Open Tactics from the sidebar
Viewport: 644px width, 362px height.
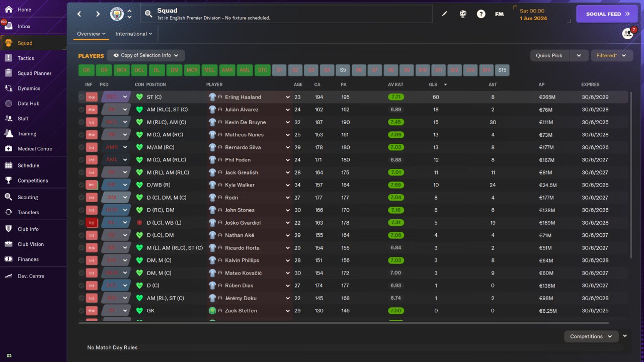pos(26,58)
